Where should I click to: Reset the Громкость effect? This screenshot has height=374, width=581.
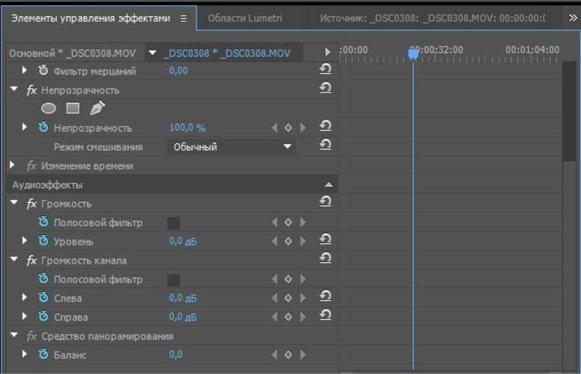(325, 201)
